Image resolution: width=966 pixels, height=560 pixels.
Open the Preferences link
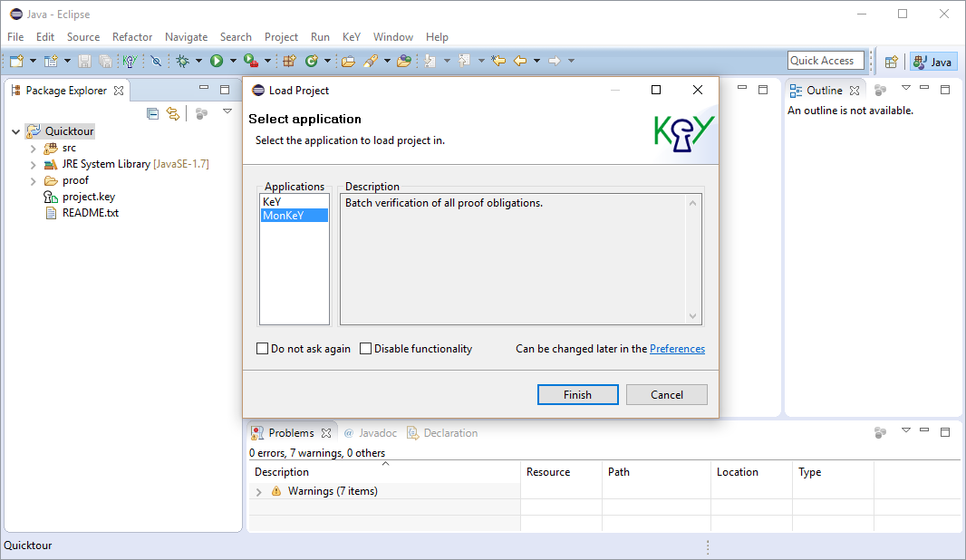click(x=677, y=349)
